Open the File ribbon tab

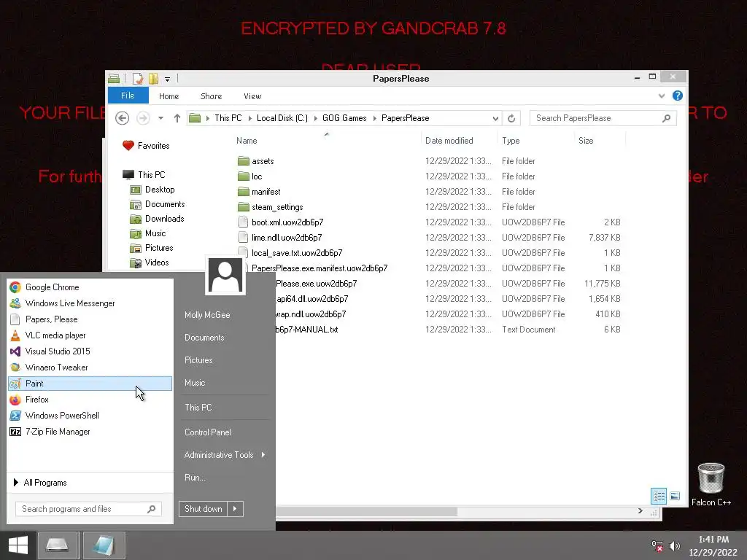pyautogui.click(x=128, y=96)
